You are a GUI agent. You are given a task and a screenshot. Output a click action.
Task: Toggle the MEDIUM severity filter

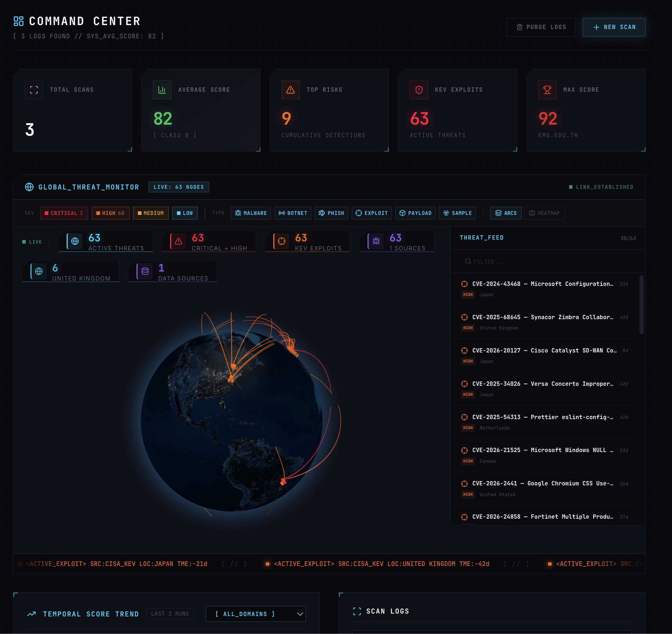click(x=151, y=213)
